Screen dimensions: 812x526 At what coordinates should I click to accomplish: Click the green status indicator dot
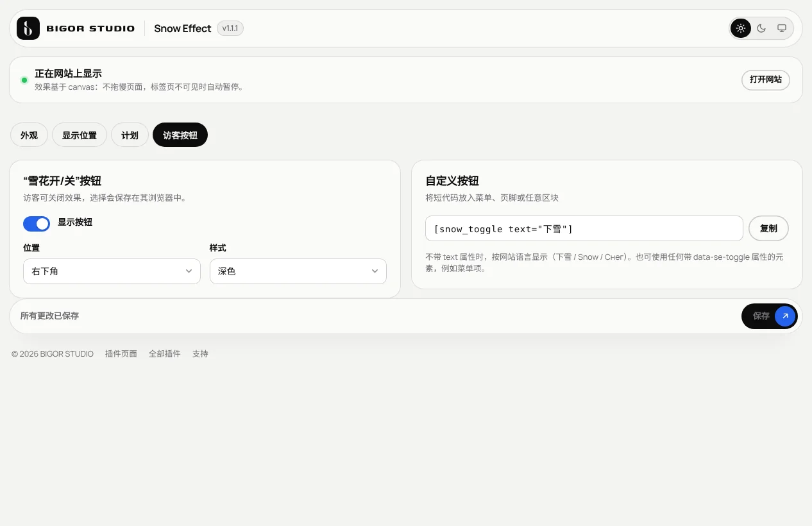point(24,80)
